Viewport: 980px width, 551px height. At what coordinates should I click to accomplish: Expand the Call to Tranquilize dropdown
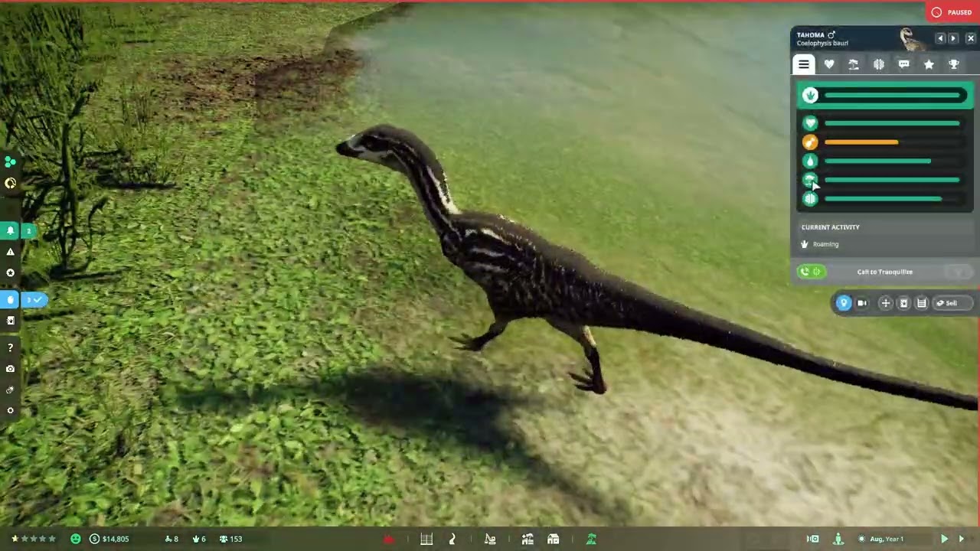pos(957,272)
